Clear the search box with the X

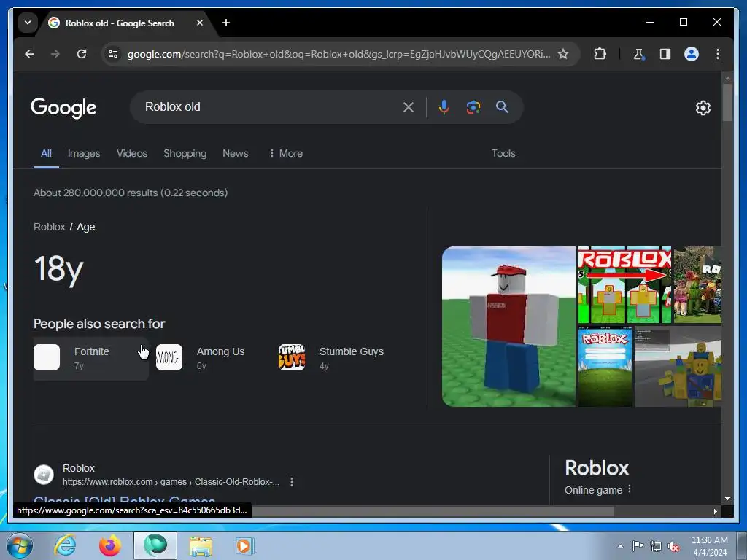click(409, 107)
